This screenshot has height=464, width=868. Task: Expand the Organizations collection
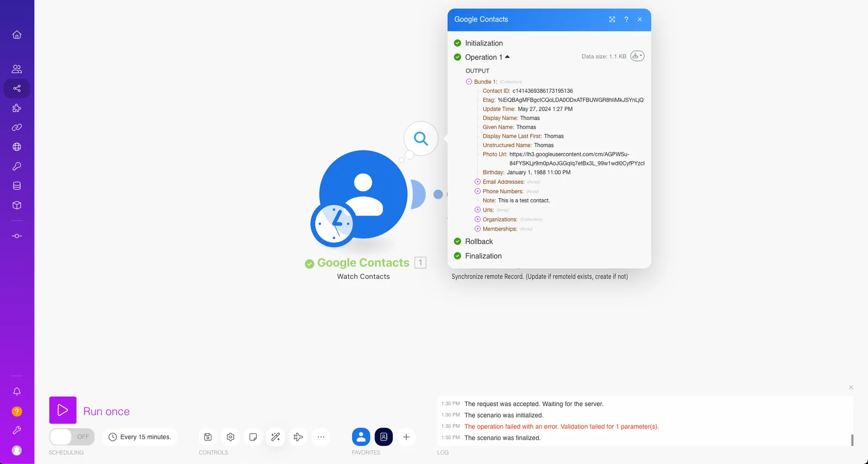pyautogui.click(x=478, y=219)
